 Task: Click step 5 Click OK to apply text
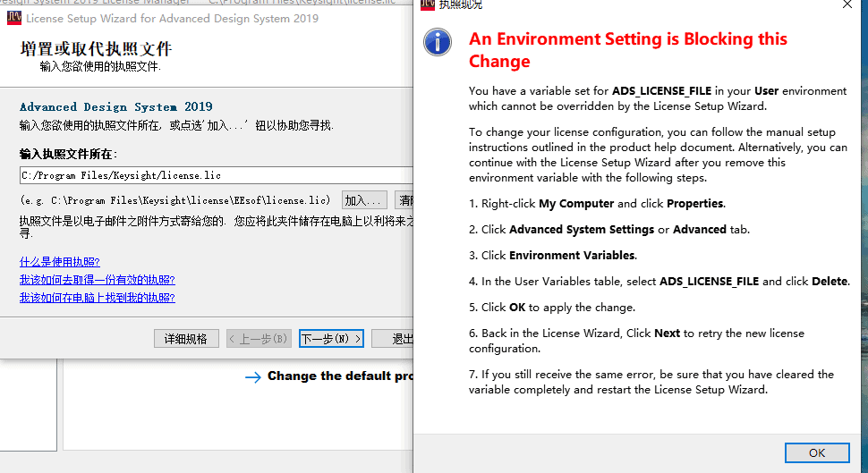[x=552, y=307]
